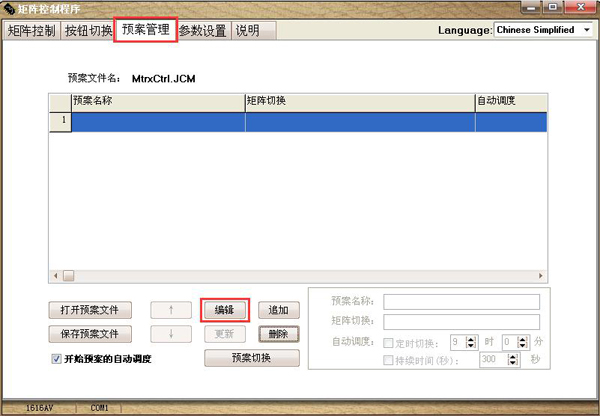
Task: Click the 删除 button
Action: (x=279, y=334)
